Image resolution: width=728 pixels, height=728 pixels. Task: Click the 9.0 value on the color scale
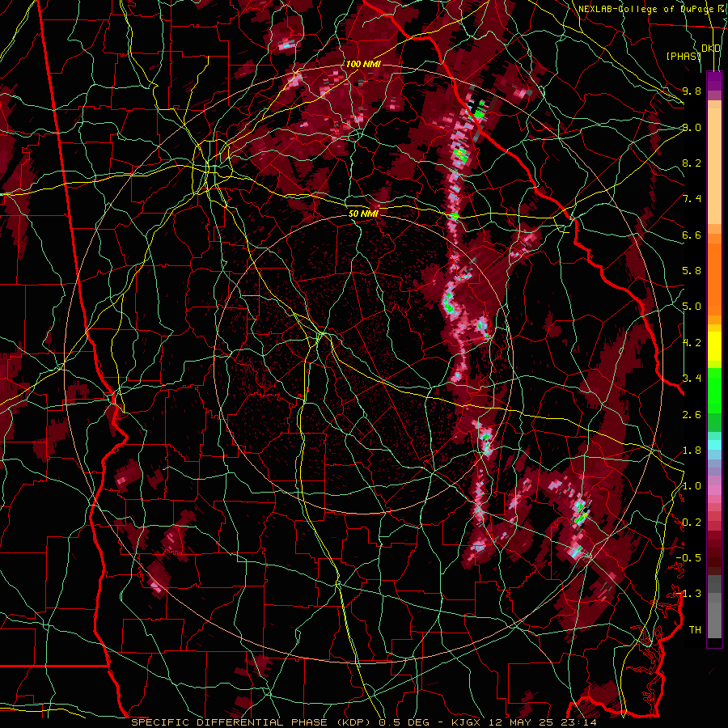(x=692, y=127)
